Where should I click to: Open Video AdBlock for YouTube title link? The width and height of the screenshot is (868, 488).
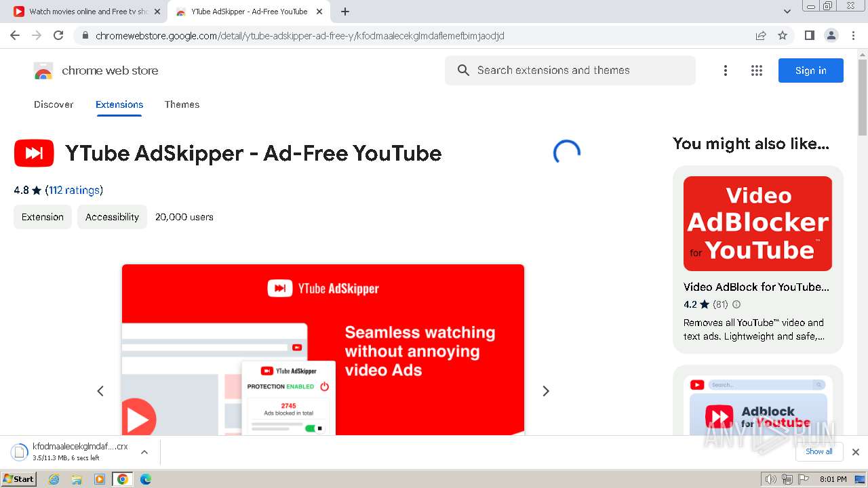(x=756, y=287)
